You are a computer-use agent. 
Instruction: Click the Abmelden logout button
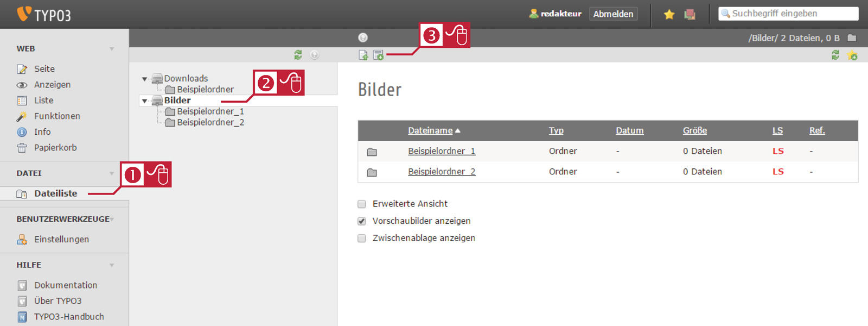pos(613,14)
